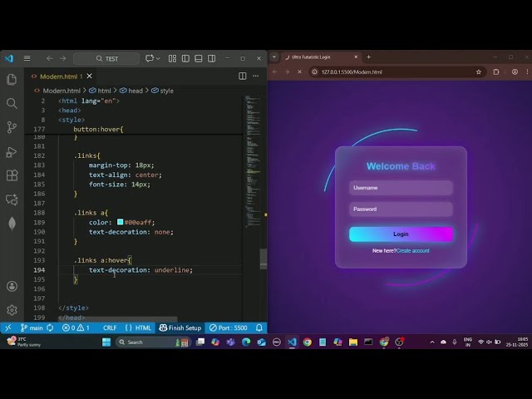The height and width of the screenshot is (399, 532).
Task: Open the status bar notifications bell
Action: coord(259,328)
